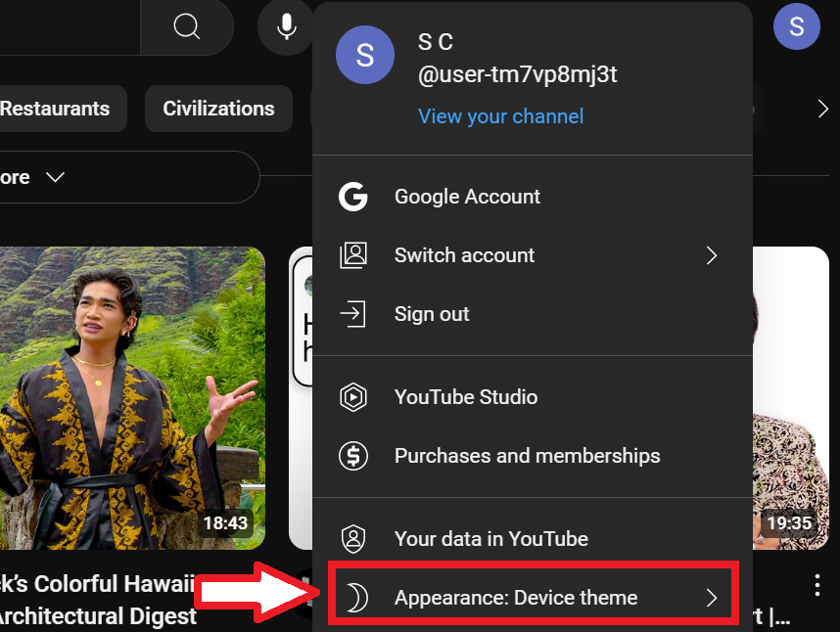Open Appearance: Device theme submenu
Image resolution: width=840 pixels, height=632 pixels.
click(x=533, y=598)
